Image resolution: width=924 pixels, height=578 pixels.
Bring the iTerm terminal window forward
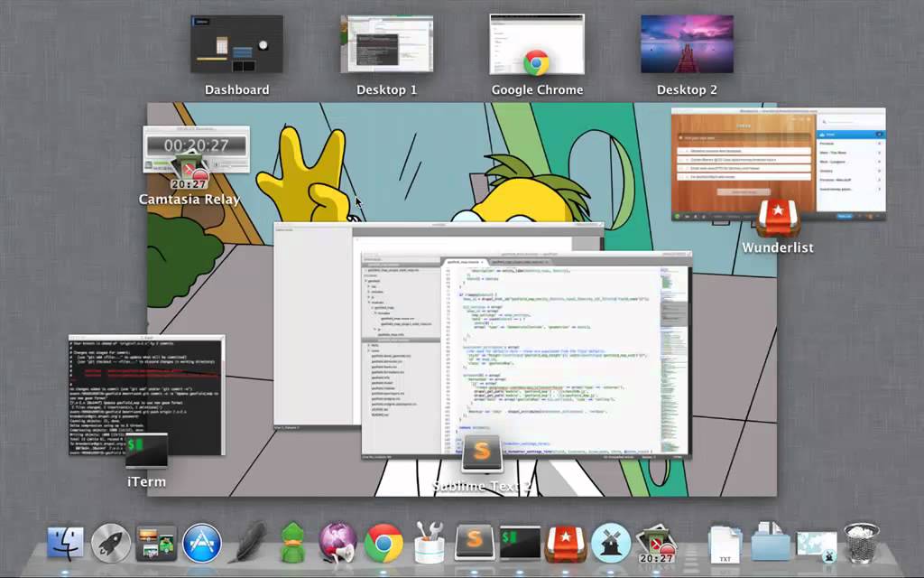(x=147, y=396)
